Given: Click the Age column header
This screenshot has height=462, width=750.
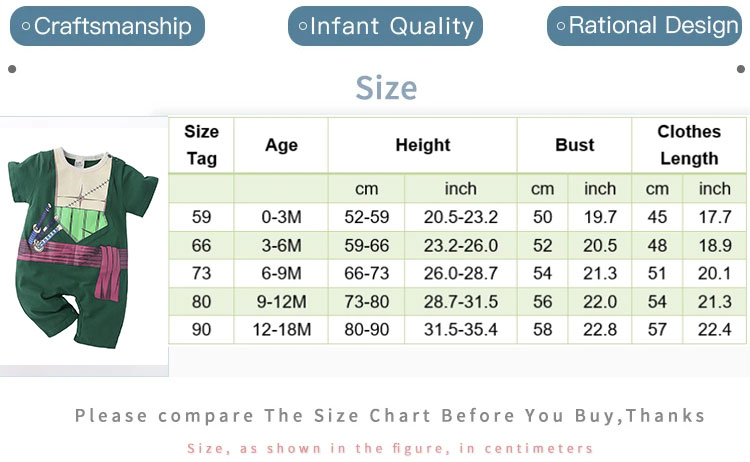Looking at the screenshot, I should [281, 145].
